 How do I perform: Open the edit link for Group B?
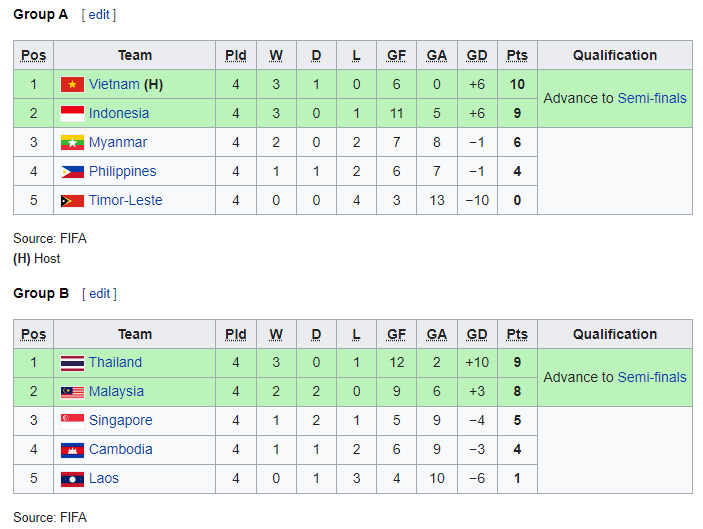click(x=100, y=294)
